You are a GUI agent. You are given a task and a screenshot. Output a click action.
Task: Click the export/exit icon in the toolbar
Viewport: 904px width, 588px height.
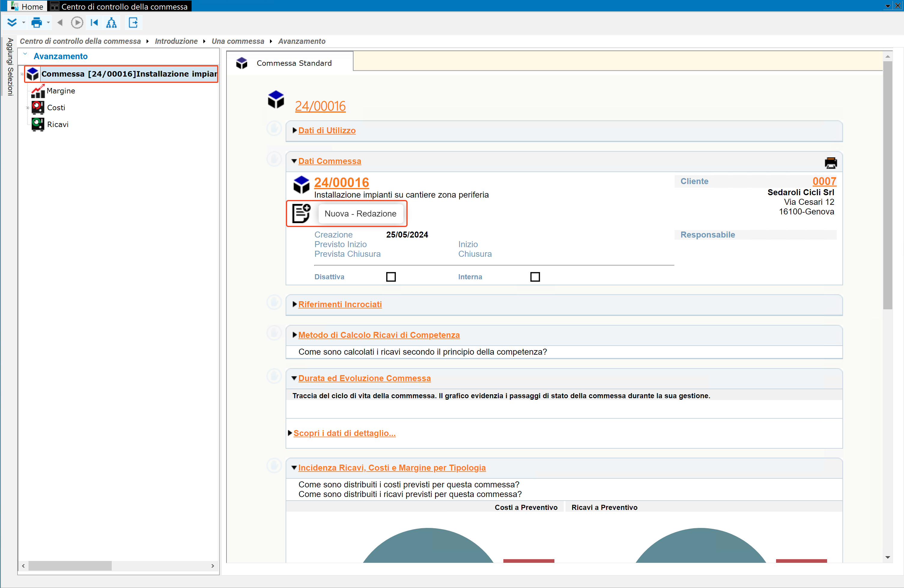[133, 23]
